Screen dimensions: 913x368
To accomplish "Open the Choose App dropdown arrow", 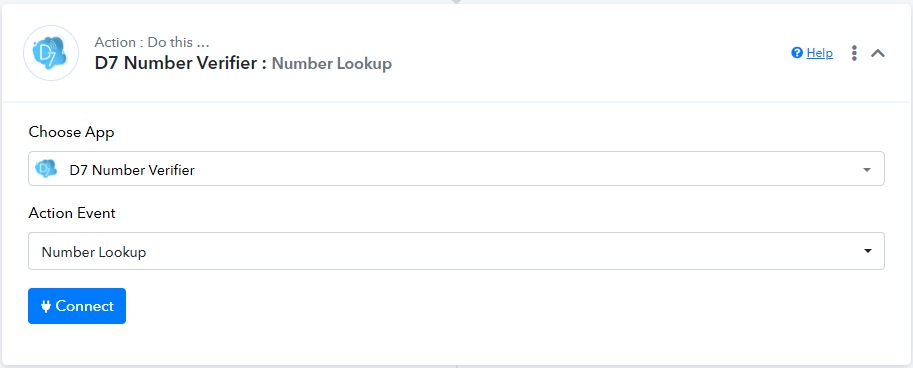I will pyautogui.click(x=867, y=170).
